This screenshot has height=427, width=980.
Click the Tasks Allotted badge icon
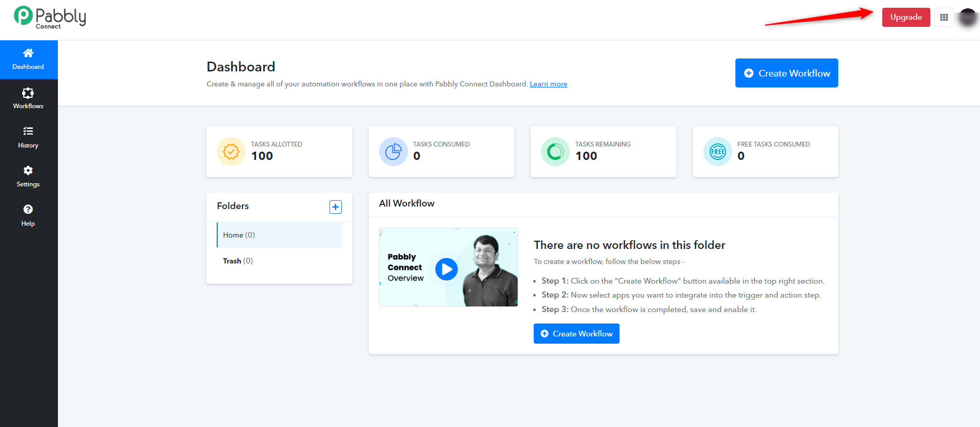(x=231, y=152)
